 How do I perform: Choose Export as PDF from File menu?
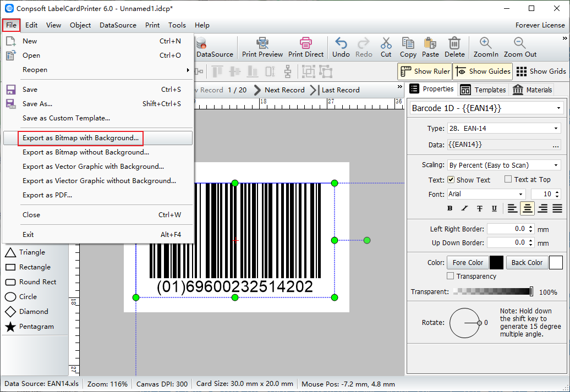[98, 195]
